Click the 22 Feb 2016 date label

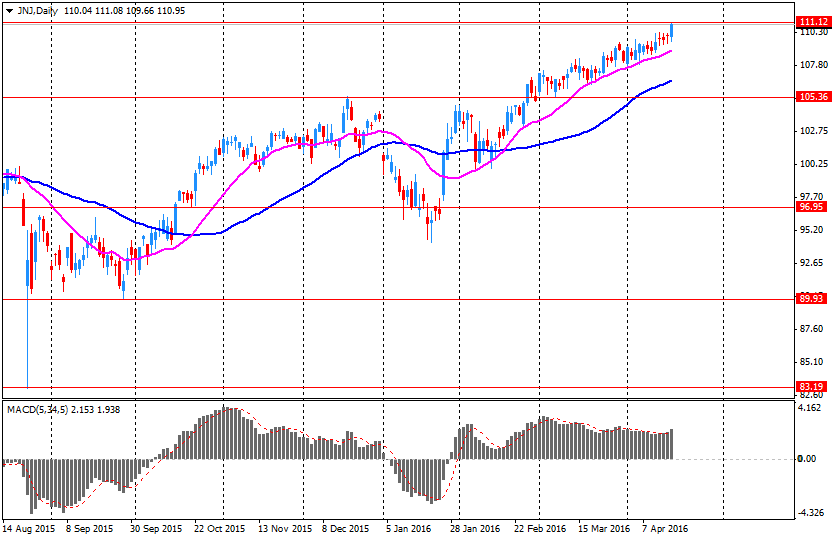[x=540, y=529]
